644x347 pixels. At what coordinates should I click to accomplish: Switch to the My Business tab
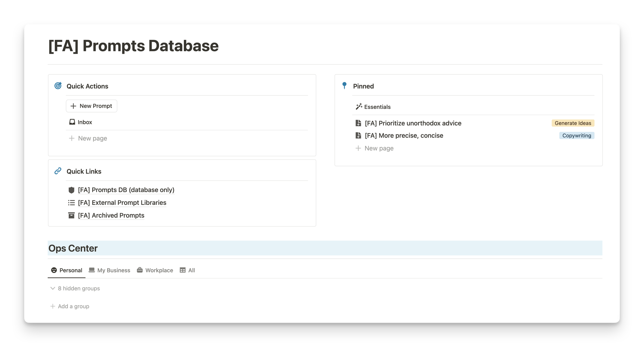tap(109, 270)
